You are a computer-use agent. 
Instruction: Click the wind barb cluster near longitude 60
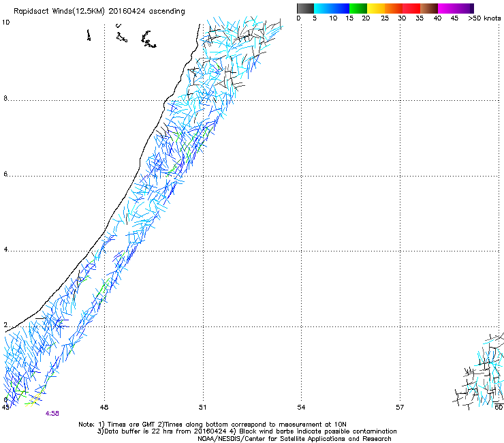[479, 371]
